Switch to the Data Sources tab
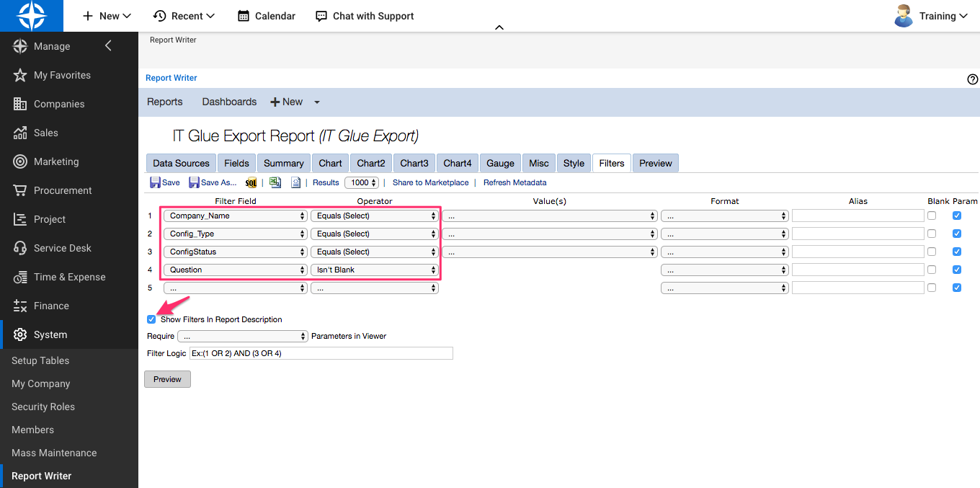Screen dimensions: 980x488 pyautogui.click(x=181, y=163)
